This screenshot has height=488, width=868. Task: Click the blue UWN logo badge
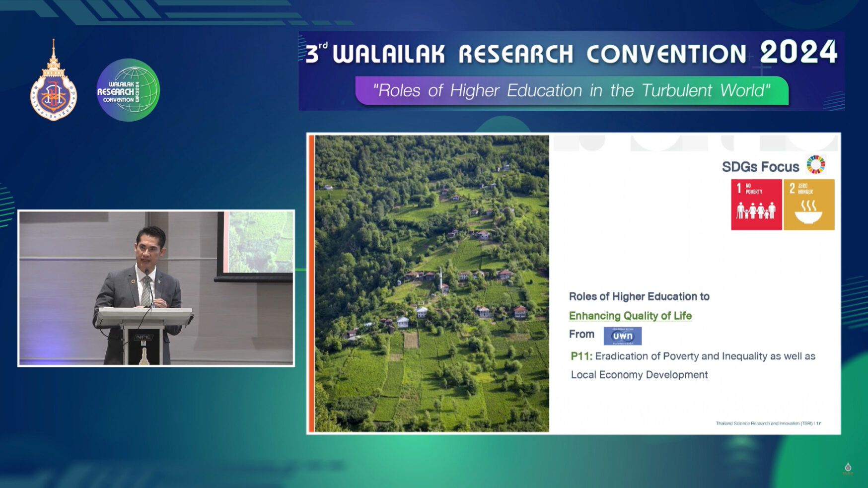click(x=622, y=336)
